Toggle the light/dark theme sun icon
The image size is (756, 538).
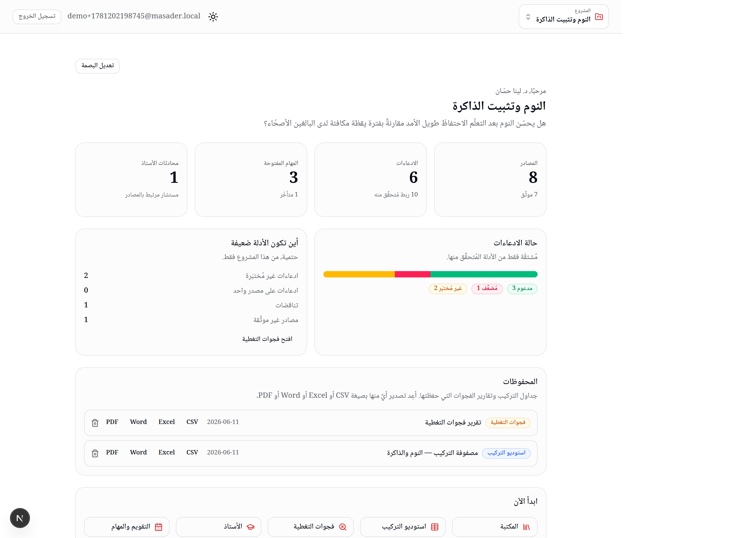point(213,17)
